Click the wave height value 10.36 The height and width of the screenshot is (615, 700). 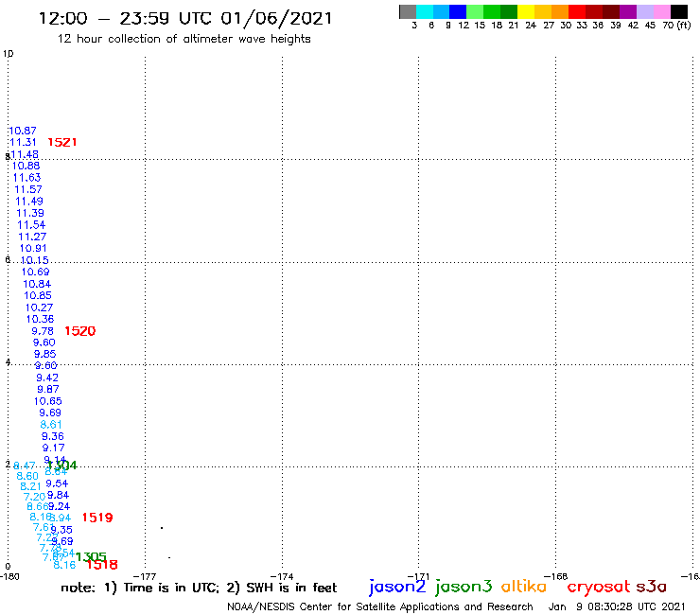coord(40,320)
